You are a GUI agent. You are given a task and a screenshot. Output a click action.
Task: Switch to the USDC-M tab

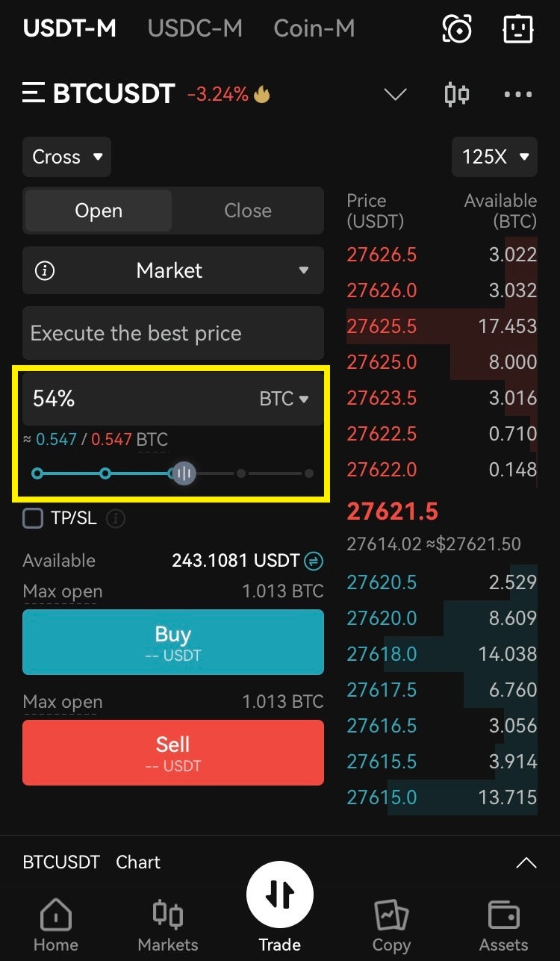coord(195,28)
